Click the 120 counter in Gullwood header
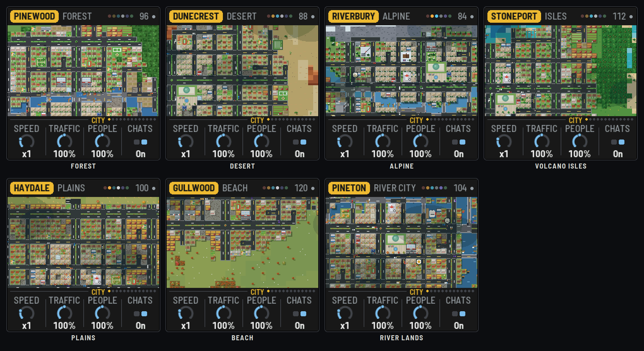The width and height of the screenshot is (644, 351). click(x=301, y=188)
